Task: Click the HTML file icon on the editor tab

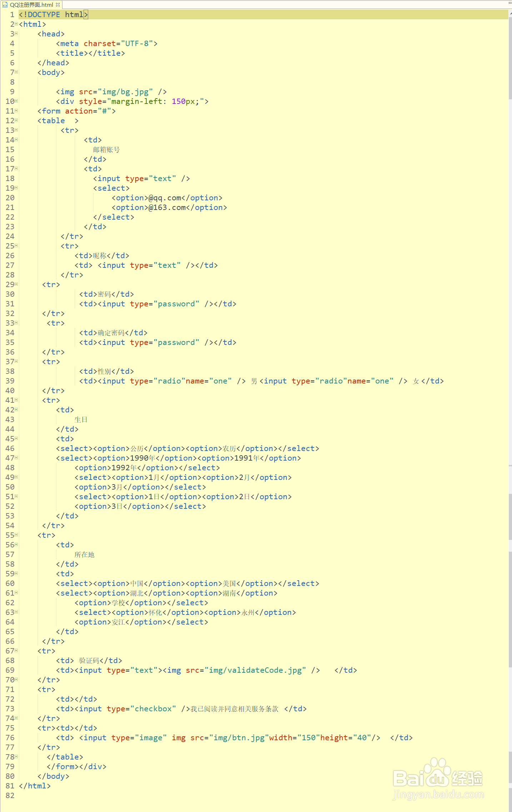Action: pos(5,5)
